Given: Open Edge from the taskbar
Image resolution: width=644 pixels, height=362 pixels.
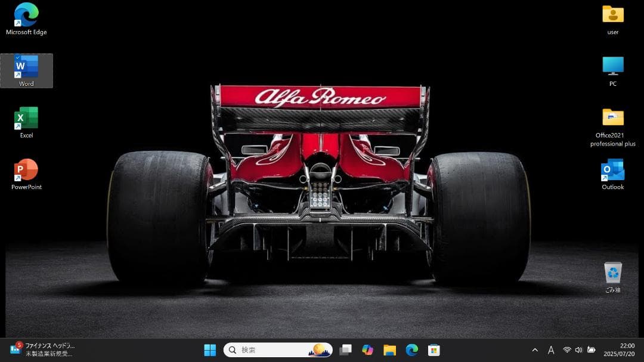Looking at the screenshot, I should [x=411, y=349].
